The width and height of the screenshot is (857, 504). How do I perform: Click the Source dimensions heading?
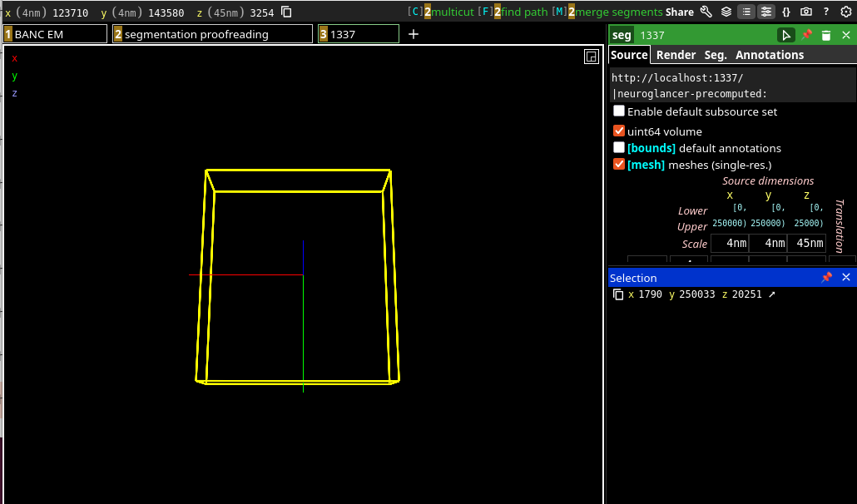[x=768, y=180]
